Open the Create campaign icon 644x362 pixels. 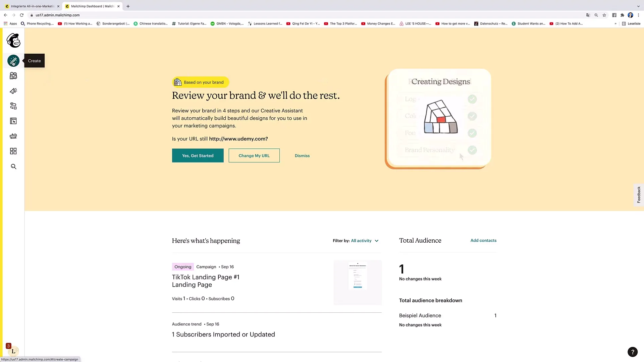(x=13, y=61)
